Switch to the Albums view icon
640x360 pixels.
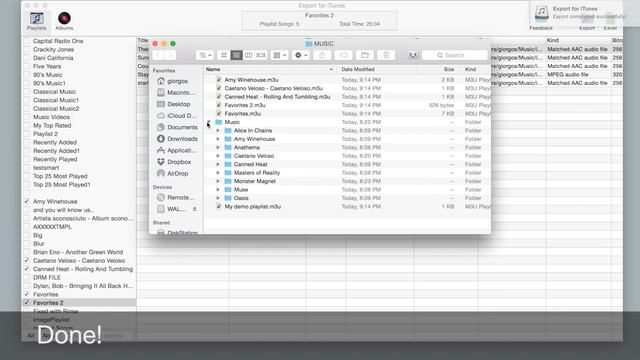pos(64,20)
